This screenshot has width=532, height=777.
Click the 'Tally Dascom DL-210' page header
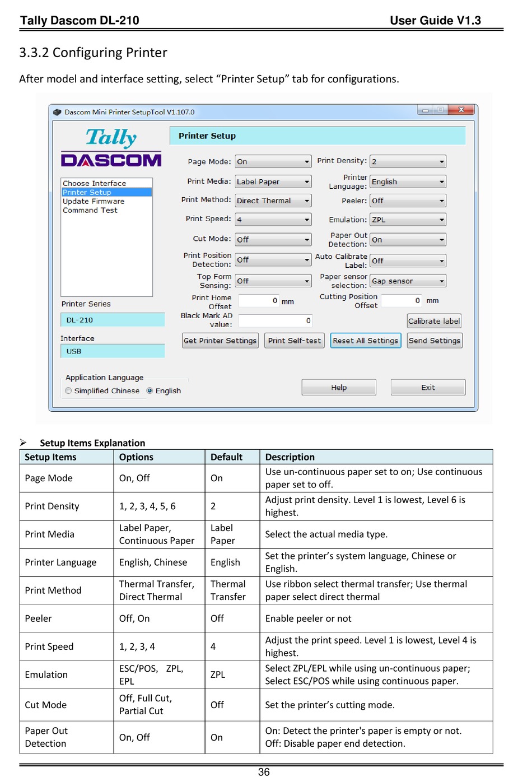(80, 21)
